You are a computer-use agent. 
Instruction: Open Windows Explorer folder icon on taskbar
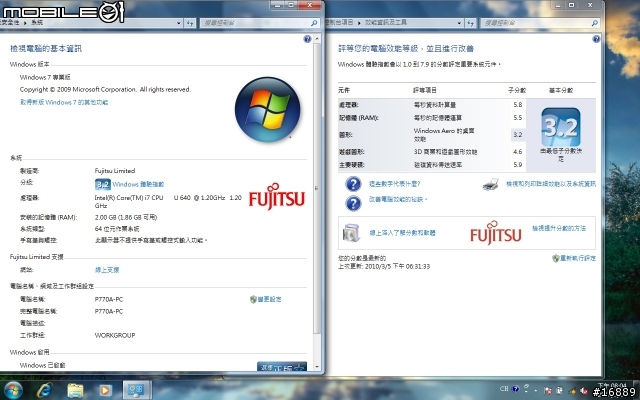point(75,391)
